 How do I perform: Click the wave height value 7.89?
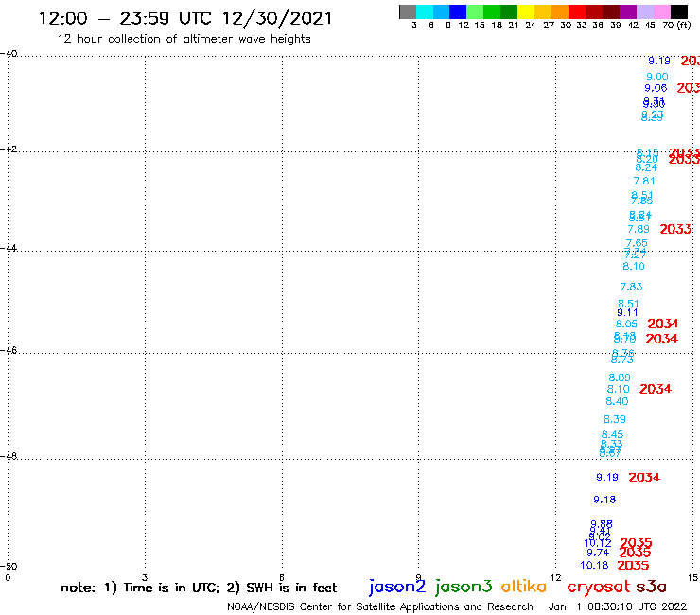[639, 229]
